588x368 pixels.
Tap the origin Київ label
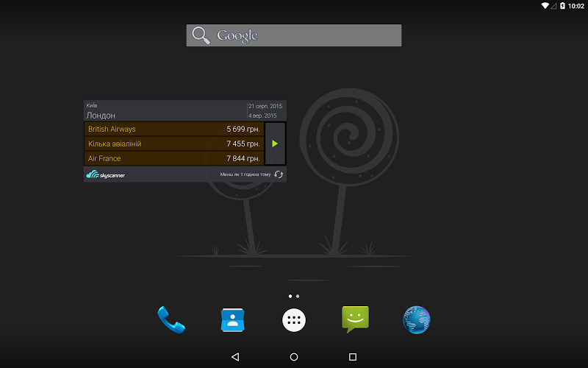[x=91, y=105]
